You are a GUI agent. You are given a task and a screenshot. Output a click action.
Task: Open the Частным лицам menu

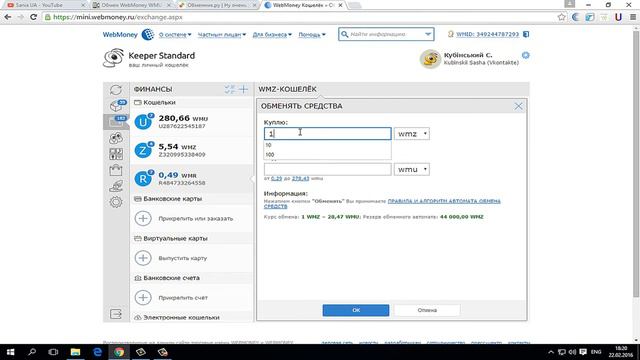tap(222, 35)
